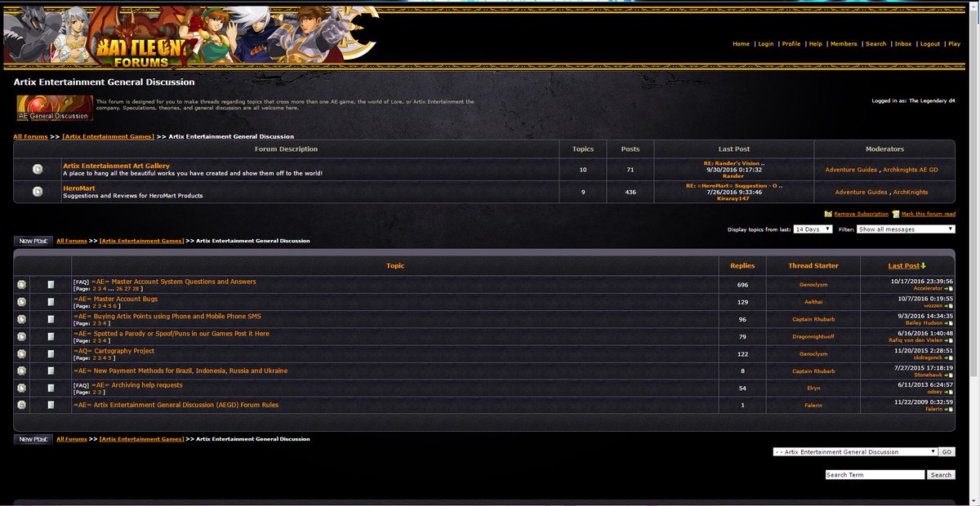This screenshot has height=506, width=980.
Task: Click the AE General Discussion forum image
Action: click(x=55, y=108)
